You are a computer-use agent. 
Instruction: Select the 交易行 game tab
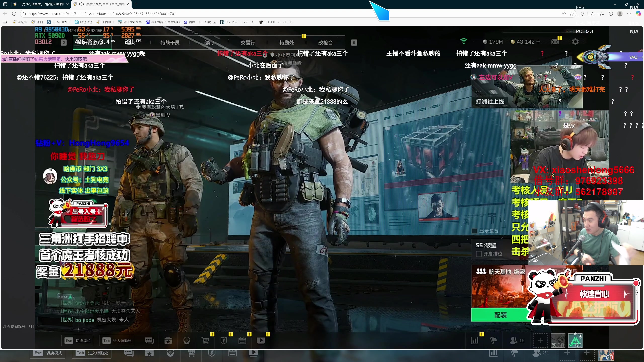tap(248, 43)
